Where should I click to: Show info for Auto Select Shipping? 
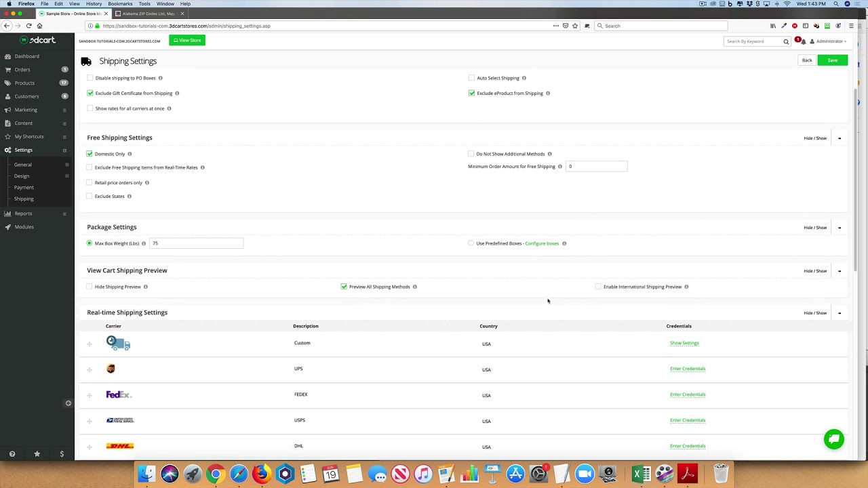point(524,78)
